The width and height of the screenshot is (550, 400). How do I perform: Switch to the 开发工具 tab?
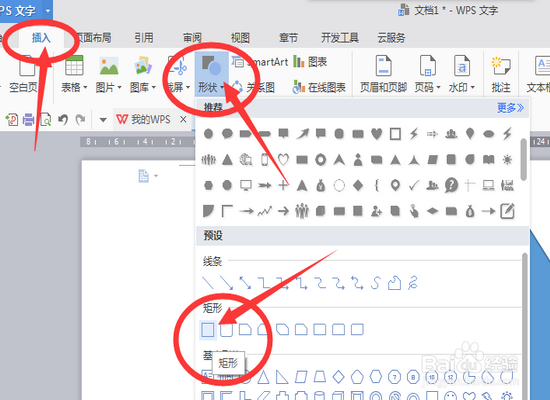340,38
